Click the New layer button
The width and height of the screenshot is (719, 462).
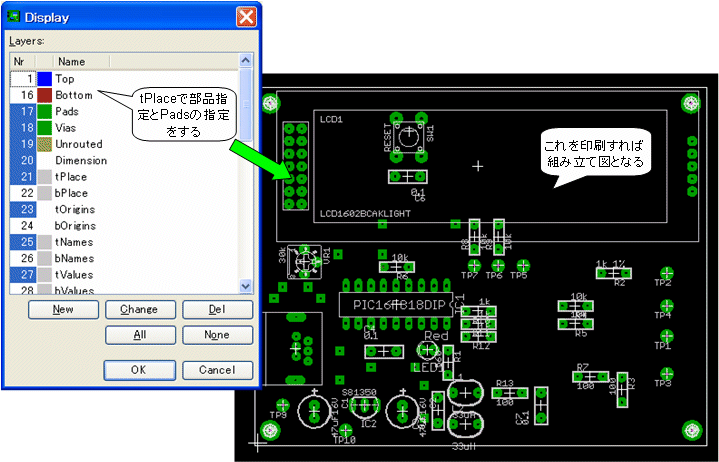[63, 309]
